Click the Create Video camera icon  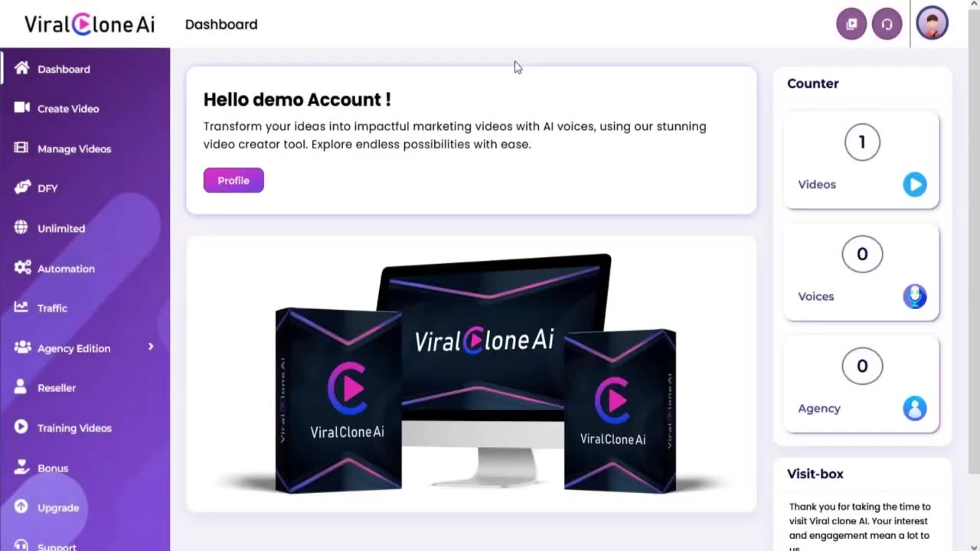pyautogui.click(x=21, y=108)
